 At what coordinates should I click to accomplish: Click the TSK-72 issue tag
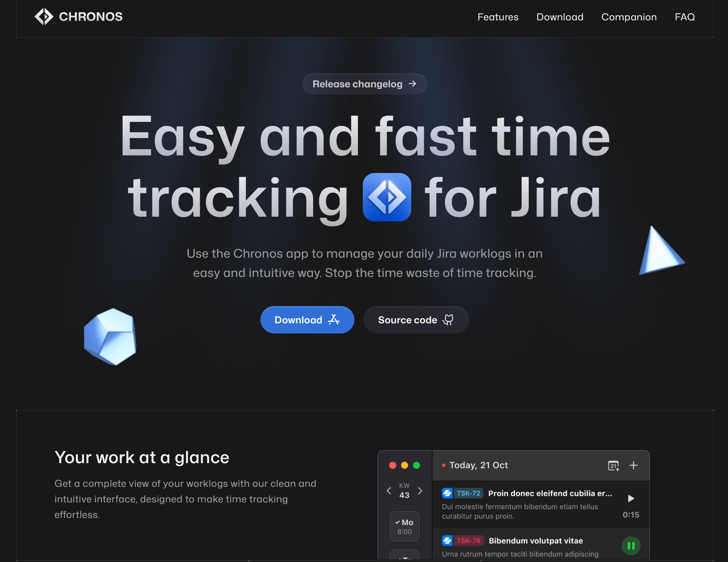pyautogui.click(x=468, y=493)
